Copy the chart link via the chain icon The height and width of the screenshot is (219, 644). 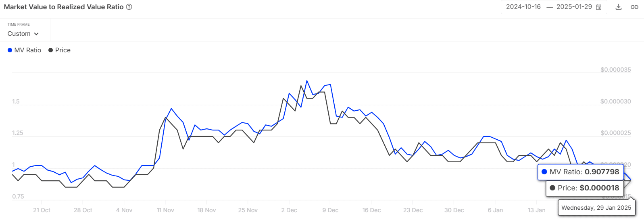[634, 7]
